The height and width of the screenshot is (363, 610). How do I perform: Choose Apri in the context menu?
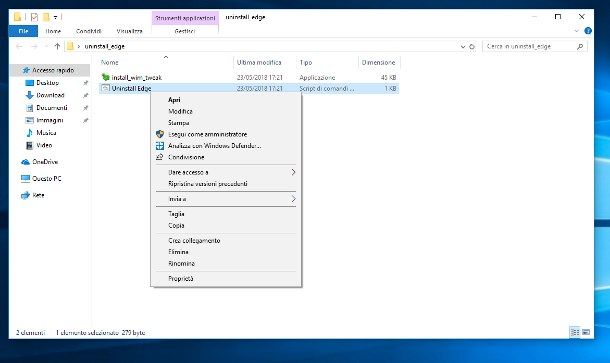coord(174,100)
